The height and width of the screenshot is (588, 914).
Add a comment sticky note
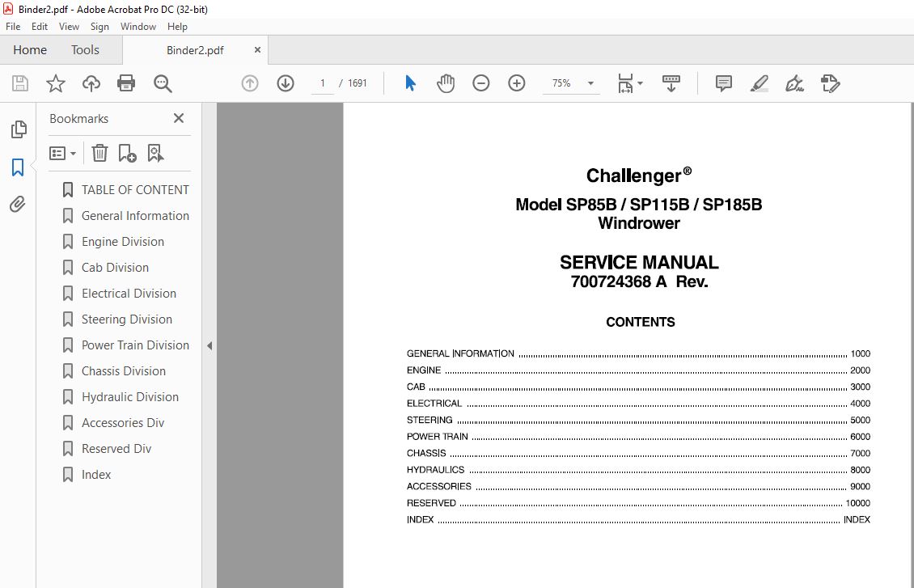tap(723, 83)
